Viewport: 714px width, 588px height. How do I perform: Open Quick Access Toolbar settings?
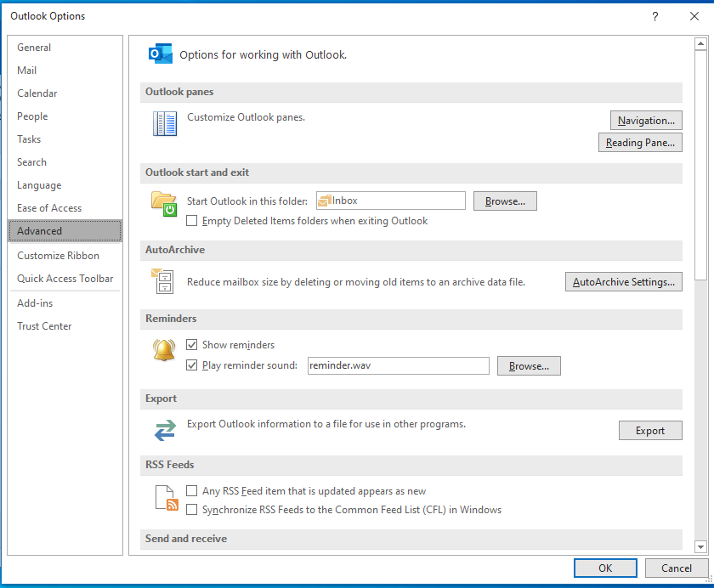tap(65, 279)
